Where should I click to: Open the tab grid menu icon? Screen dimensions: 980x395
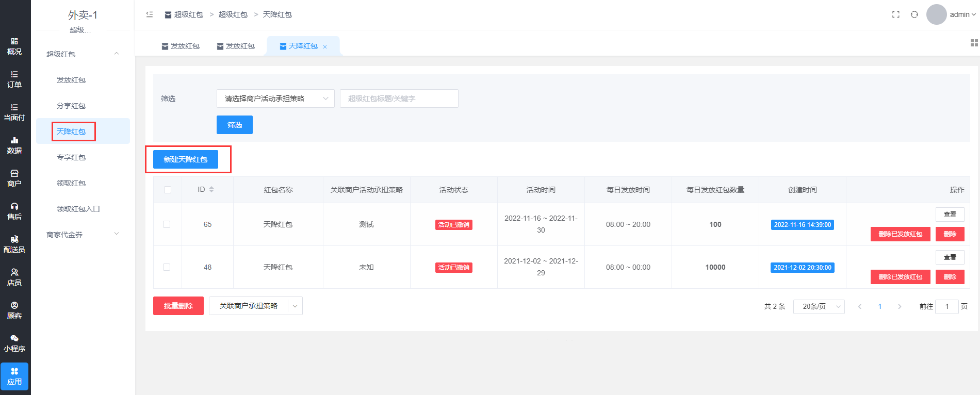tap(974, 43)
